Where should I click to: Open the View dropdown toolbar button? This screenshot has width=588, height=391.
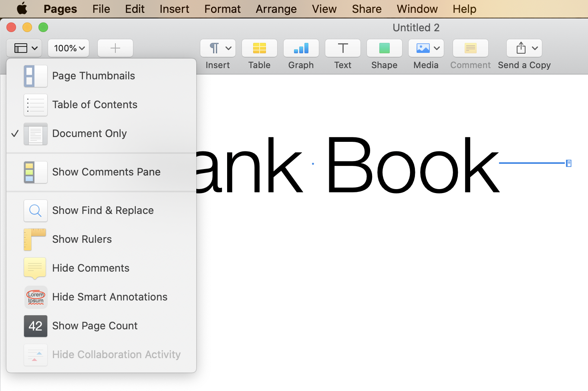[24, 48]
